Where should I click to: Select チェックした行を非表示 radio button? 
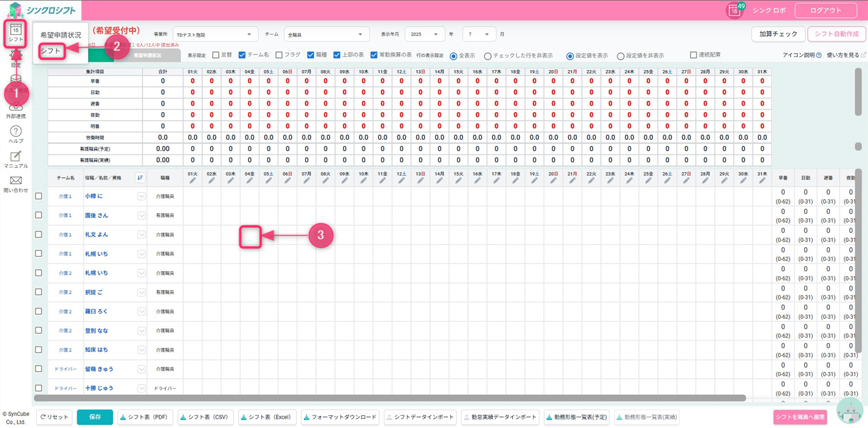pyautogui.click(x=488, y=56)
